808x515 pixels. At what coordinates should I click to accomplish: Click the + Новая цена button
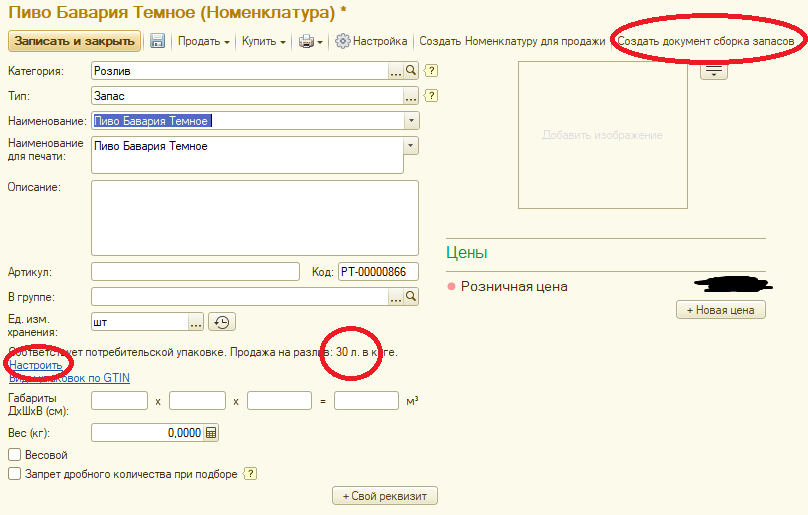coord(720,310)
